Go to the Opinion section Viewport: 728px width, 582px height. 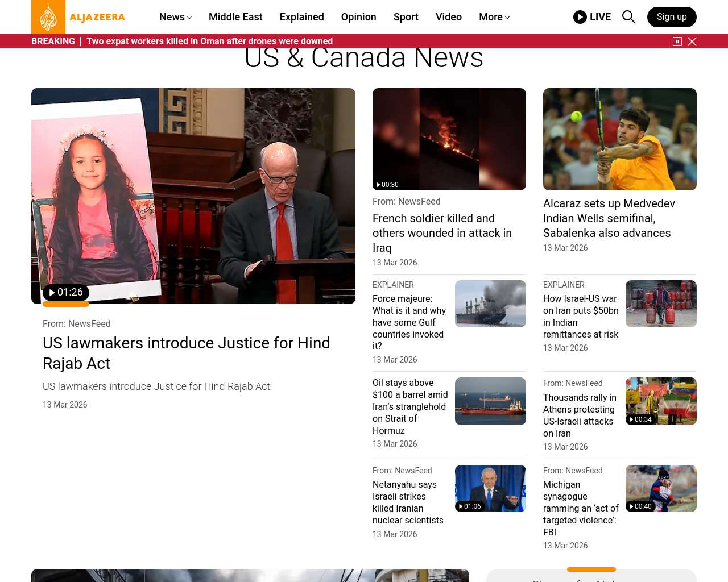[358, 17]
